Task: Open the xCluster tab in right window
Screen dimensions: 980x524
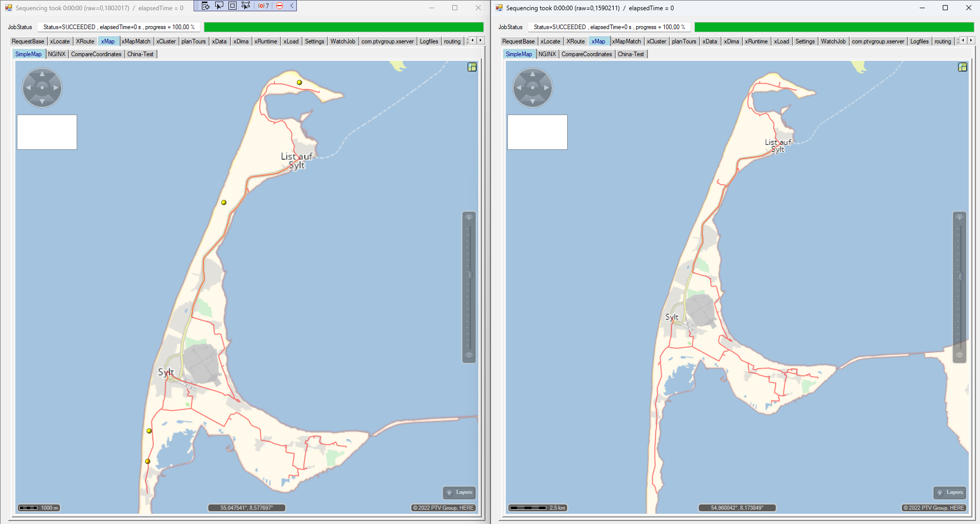Action: coord(656,41)
